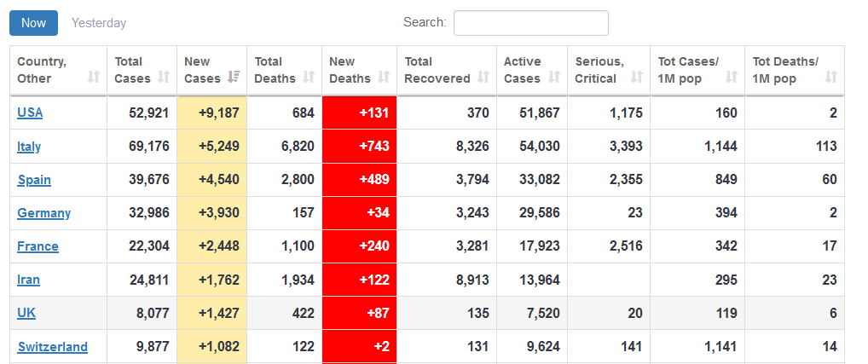Select France serious critical value 2,516

[626, 246]
